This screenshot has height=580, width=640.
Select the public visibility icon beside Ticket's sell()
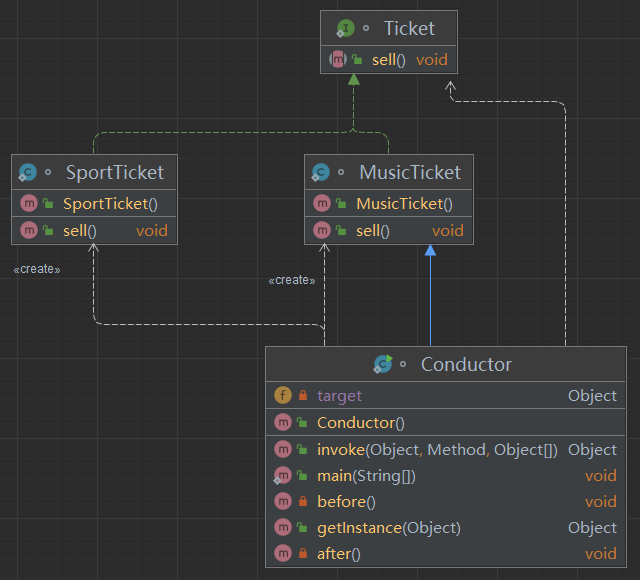pyautogui.click(x=357, y=60)
